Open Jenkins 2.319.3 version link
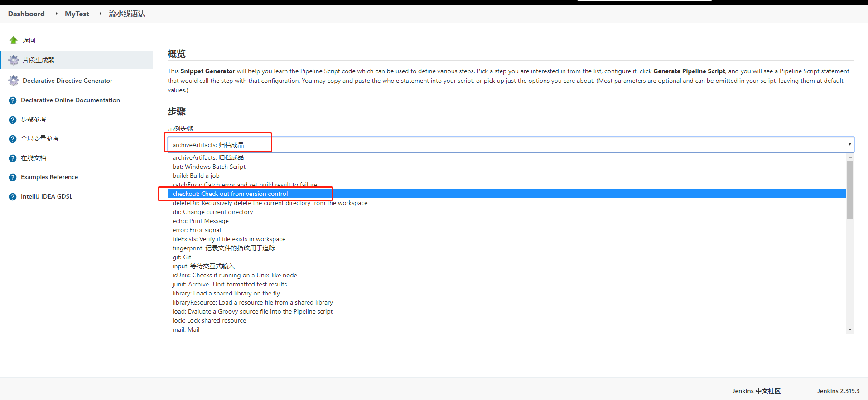 click(838, 391)
